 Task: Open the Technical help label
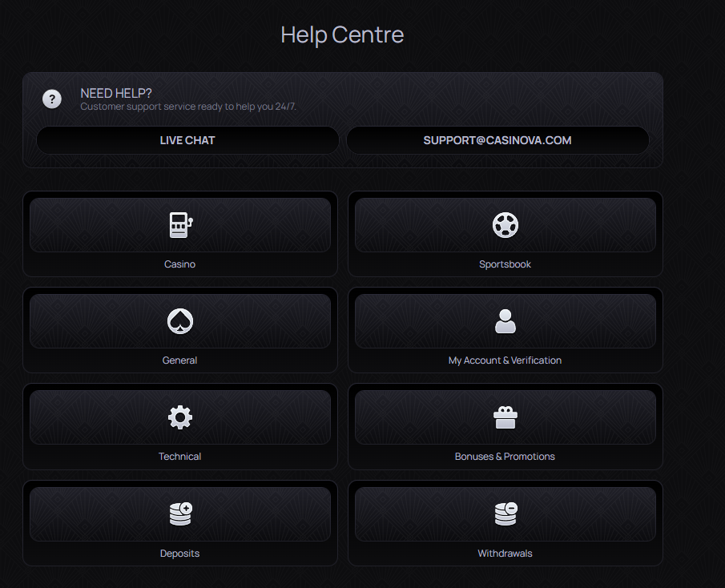180,457
